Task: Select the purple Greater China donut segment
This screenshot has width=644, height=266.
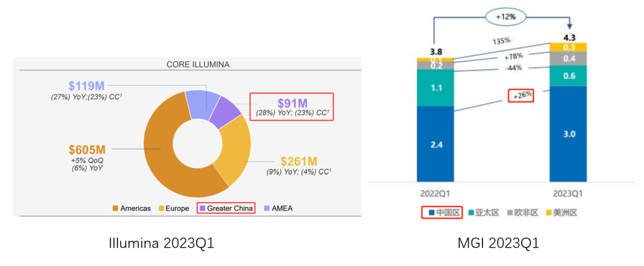Action: (225, 109)
